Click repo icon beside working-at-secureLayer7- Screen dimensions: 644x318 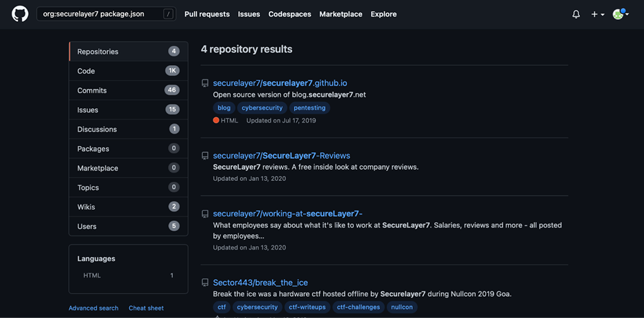205,215
